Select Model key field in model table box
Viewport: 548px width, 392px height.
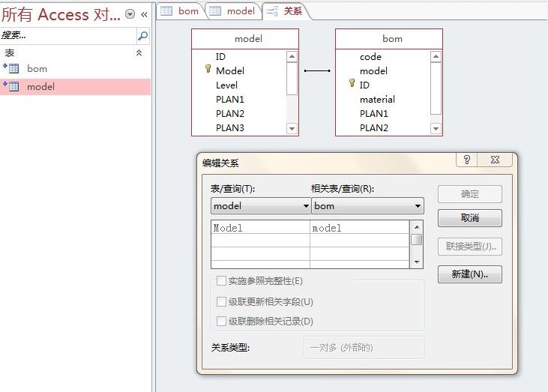click(x=230, y=71)
